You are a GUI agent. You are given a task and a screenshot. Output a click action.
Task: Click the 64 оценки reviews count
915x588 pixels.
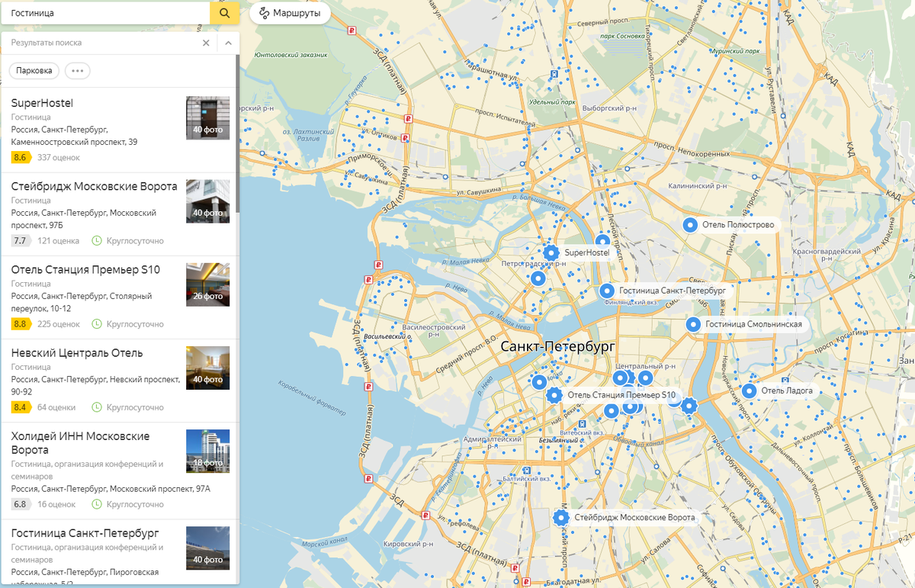click(x=56, y=407)
